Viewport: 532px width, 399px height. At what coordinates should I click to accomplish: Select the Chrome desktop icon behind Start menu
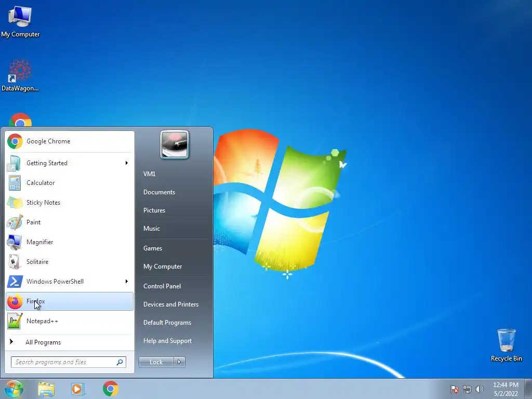pyautogui.click(x=20, y=120)
